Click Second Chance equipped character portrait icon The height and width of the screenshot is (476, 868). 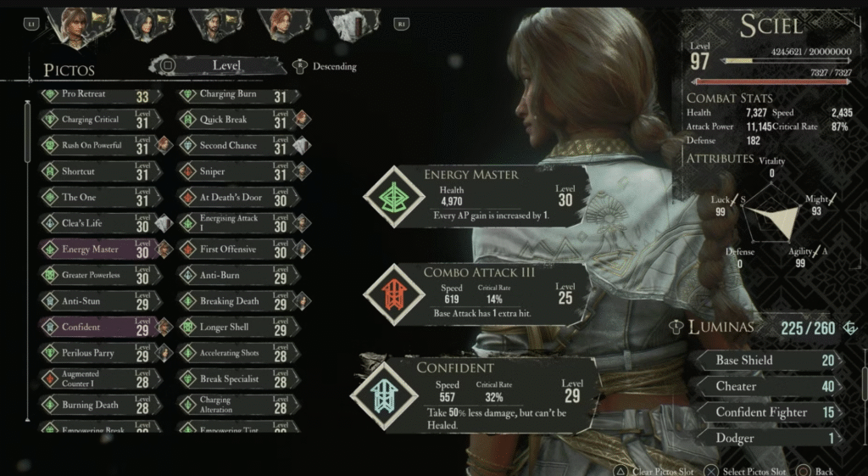click(302, 145)
